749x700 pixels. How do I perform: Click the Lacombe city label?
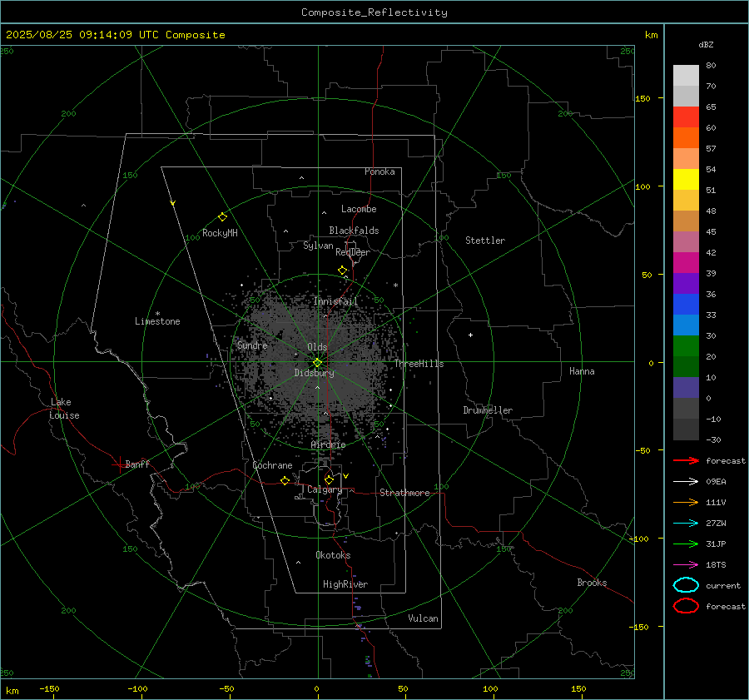pos(359,209)
